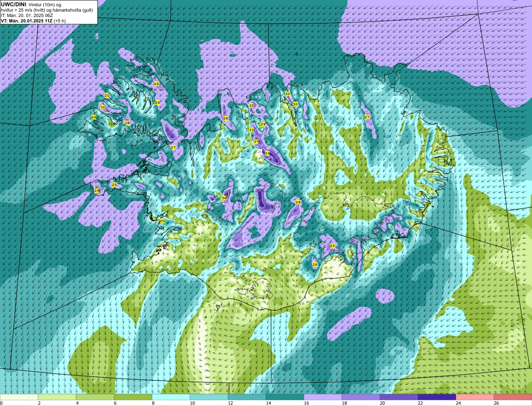Click the legend scale value 0
The width and height of the screenshot is (532, 406).
(x=1, y=403)
